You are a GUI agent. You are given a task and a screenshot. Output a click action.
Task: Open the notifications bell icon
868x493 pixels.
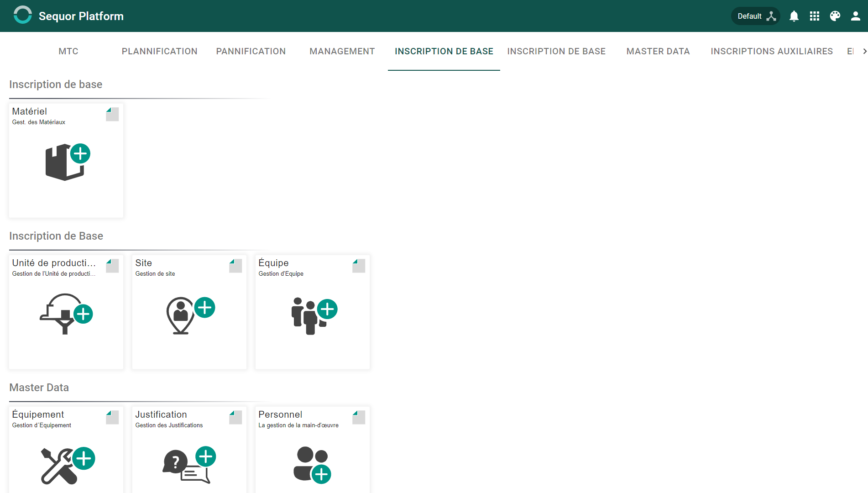794,16
